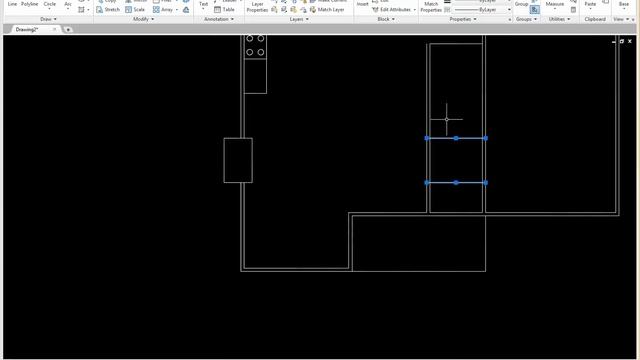Expand the Block panel

[386, 19]
